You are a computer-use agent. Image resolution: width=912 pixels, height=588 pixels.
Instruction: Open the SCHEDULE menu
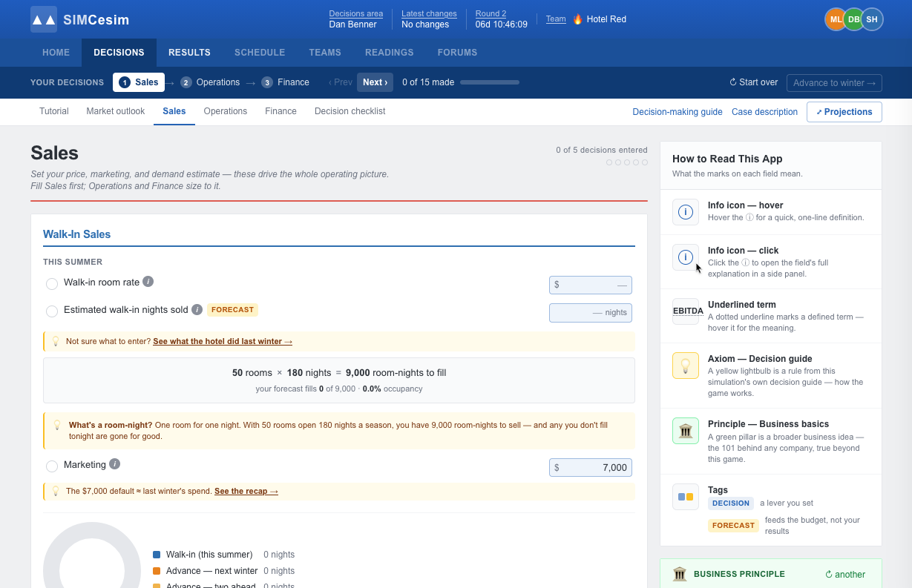coord(260,53)
